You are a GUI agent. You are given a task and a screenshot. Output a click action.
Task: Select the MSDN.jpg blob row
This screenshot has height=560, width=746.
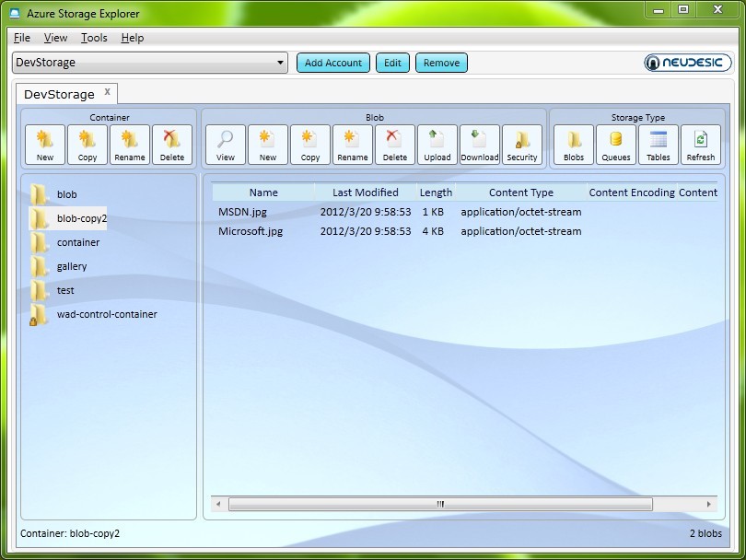pos(465,212)
